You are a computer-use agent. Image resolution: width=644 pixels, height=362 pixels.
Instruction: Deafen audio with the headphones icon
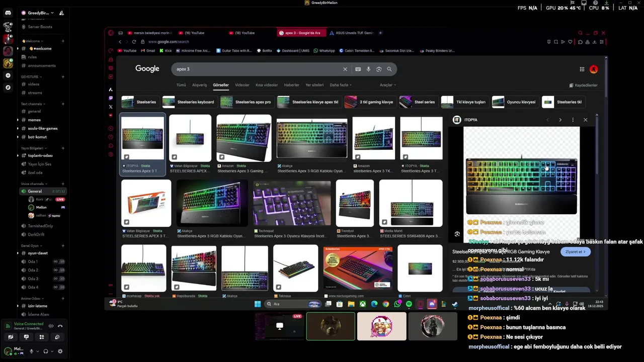coord(46,351)
